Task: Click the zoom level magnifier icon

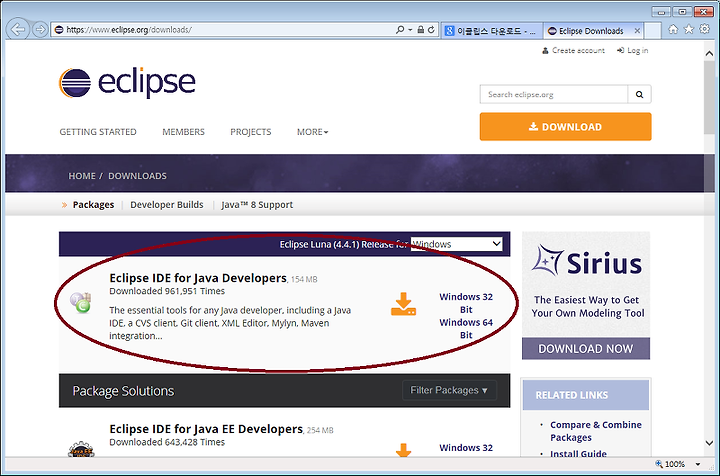Action: pyautogui.click(x=659, y=464)
